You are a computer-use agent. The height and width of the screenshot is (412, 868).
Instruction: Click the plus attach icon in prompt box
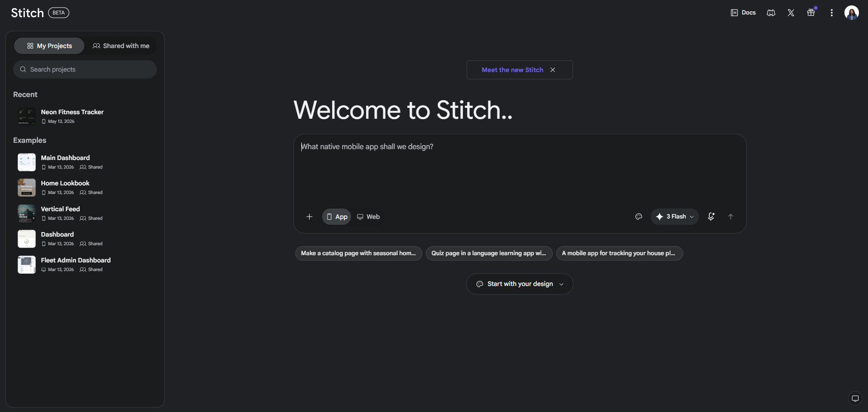(x=309, y=217)
